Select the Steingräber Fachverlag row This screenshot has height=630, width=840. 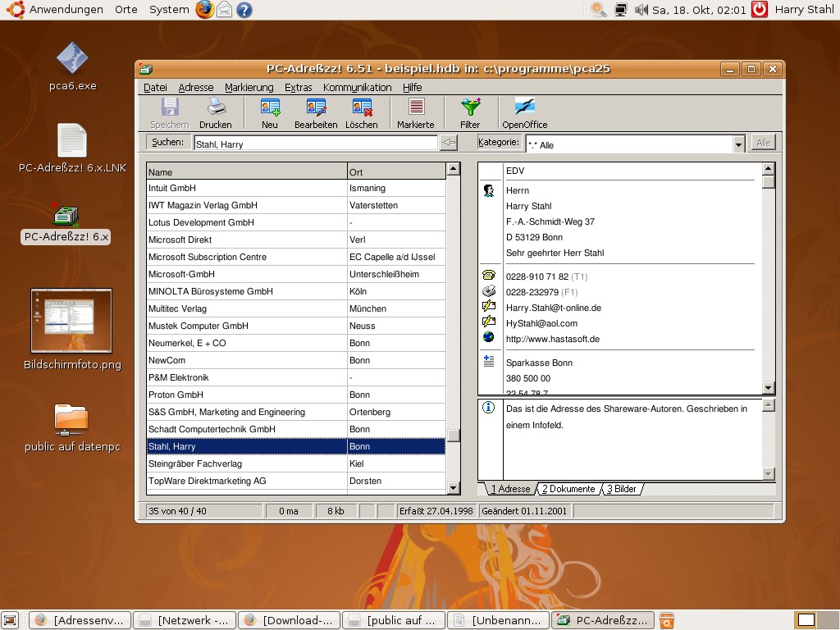pyautogui.click(x=295, y=463)
